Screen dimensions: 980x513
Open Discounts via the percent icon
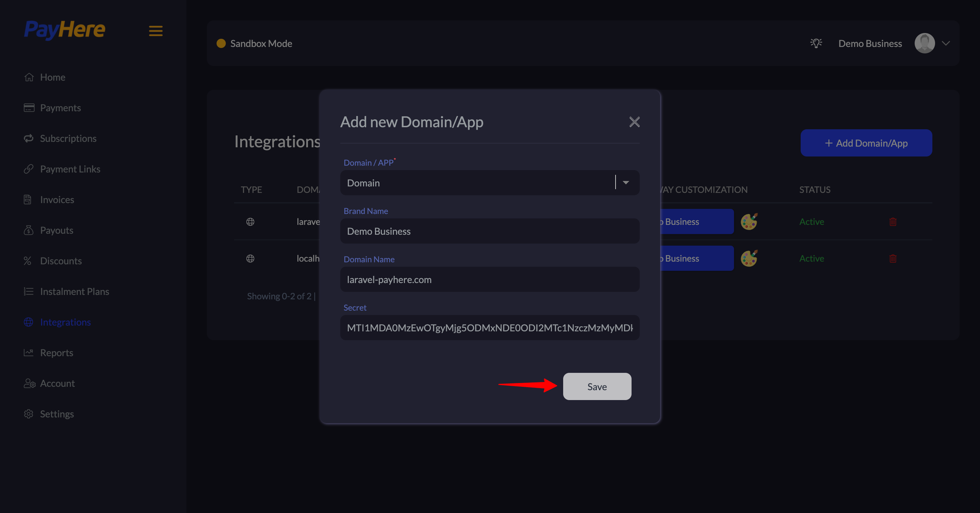pos(28,261)
